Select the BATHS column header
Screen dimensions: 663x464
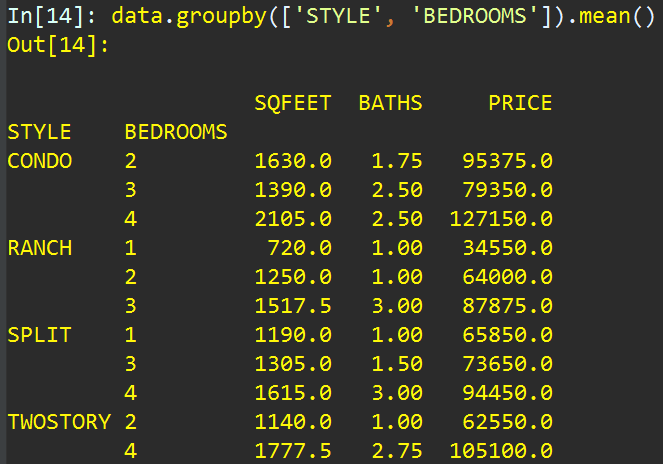pos(390,103)
